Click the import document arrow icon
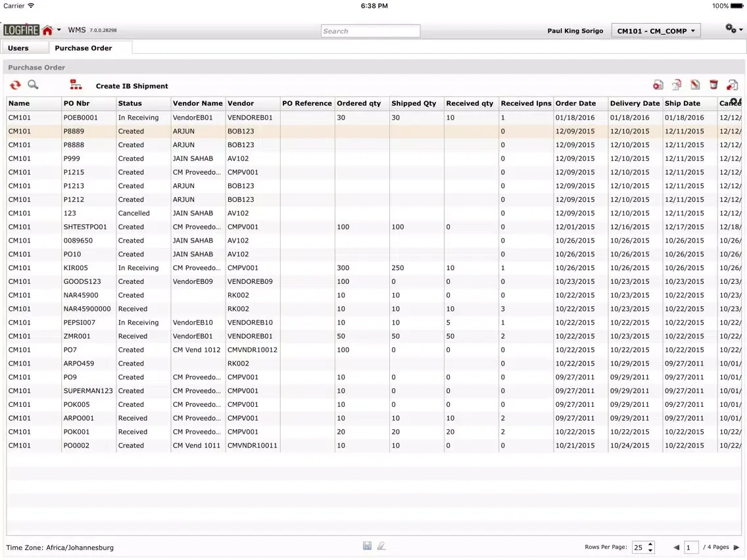747x560 pixels. coord(732,85)
